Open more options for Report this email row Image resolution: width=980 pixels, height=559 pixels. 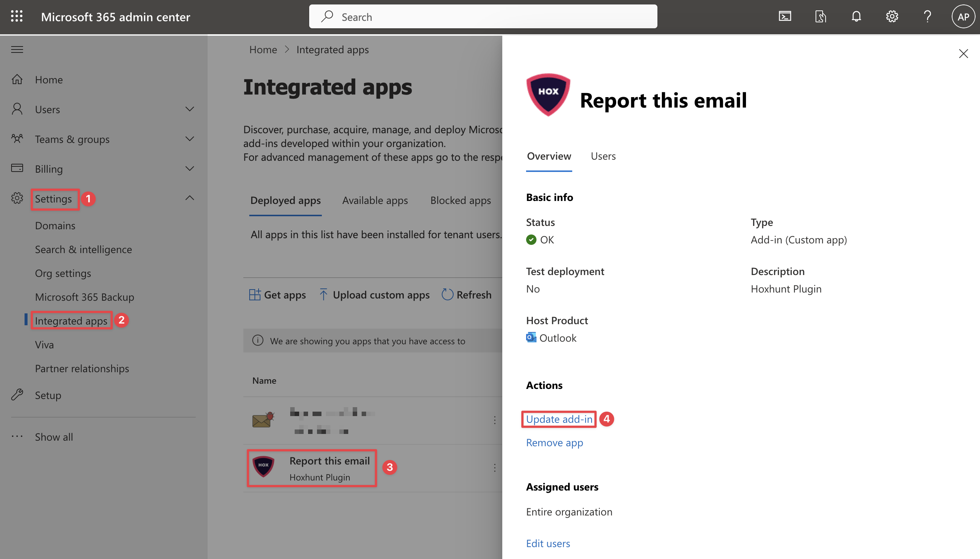pos(494,467)
